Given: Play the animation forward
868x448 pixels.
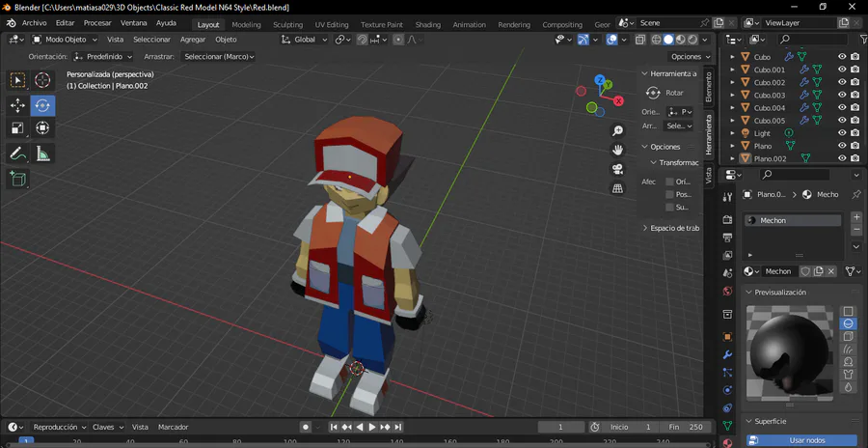Looking at the screenshot, I should point(372,427).
